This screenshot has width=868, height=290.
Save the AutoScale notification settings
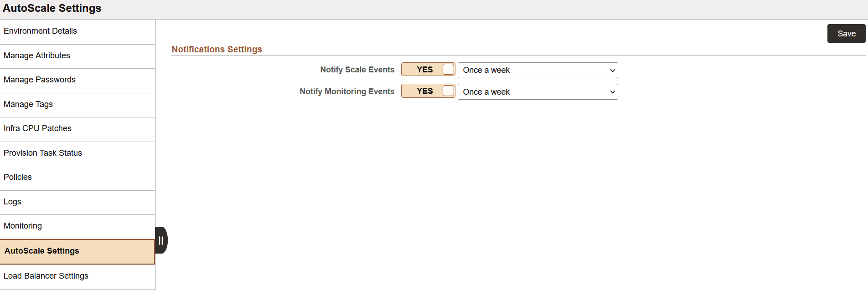pos(846,33)
